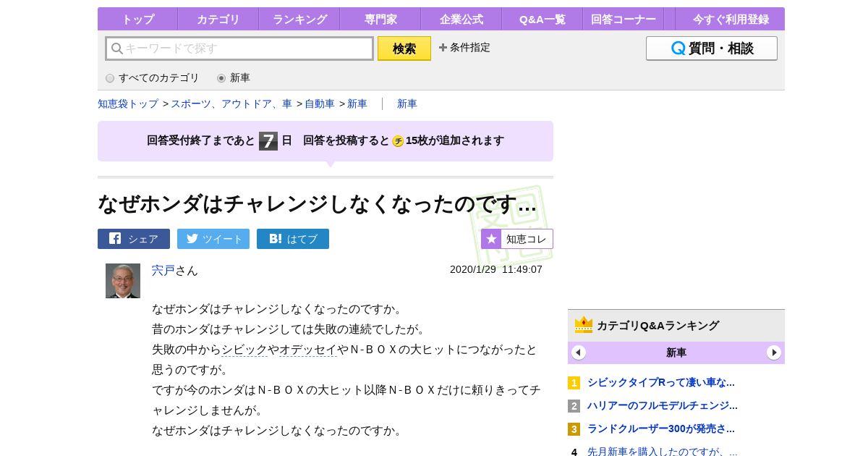Click the Q icon on 質問・相談 button

pyautogui.click(x=678, y=48)
